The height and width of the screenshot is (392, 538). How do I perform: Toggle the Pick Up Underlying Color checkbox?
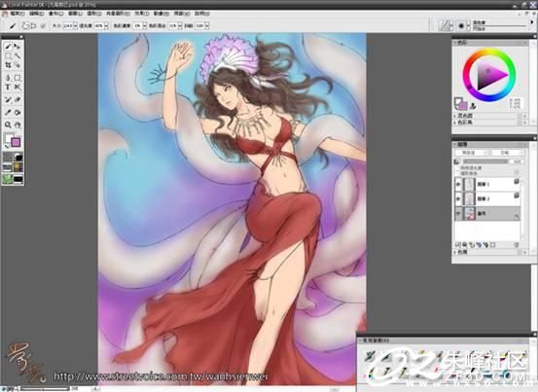pyautogui.click(x=457, y=173)
